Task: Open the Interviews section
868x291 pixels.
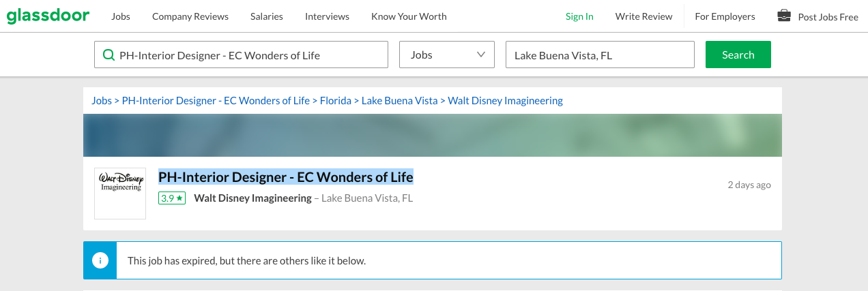Action: click(x=327, y=16)
